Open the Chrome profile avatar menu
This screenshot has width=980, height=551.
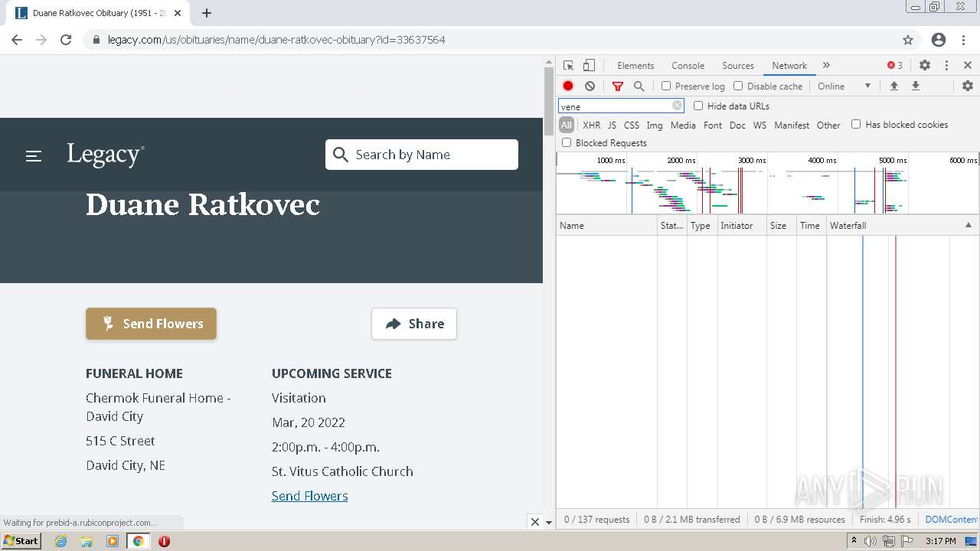point(939,40)
